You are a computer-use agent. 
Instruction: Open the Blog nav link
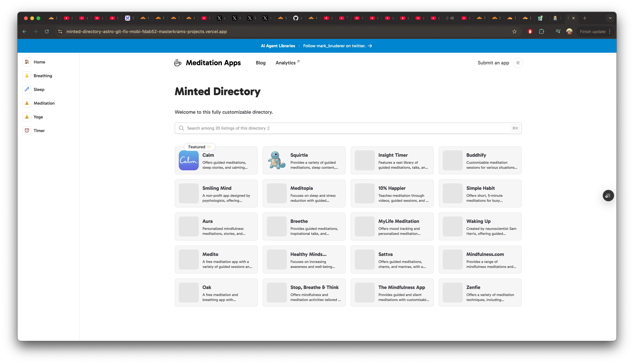coord(261,63)
